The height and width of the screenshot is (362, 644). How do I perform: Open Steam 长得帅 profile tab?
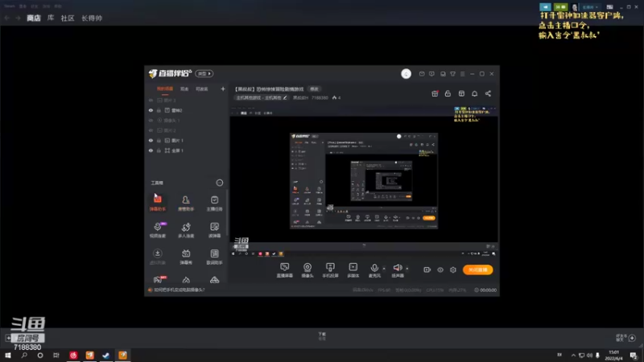coord(92,18)
